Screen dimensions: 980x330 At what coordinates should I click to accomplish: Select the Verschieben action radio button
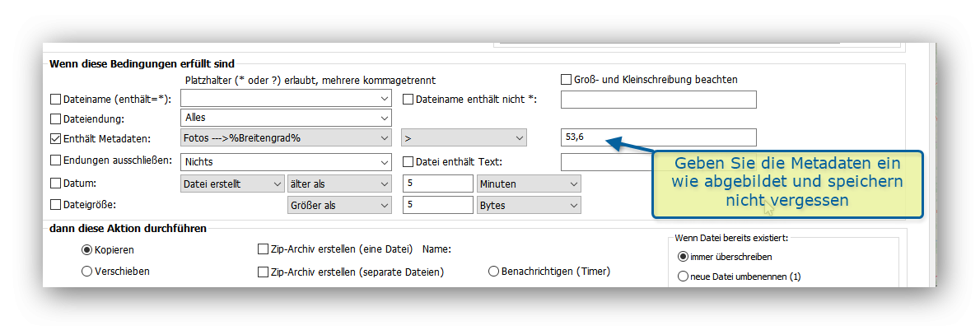[86, 271]
